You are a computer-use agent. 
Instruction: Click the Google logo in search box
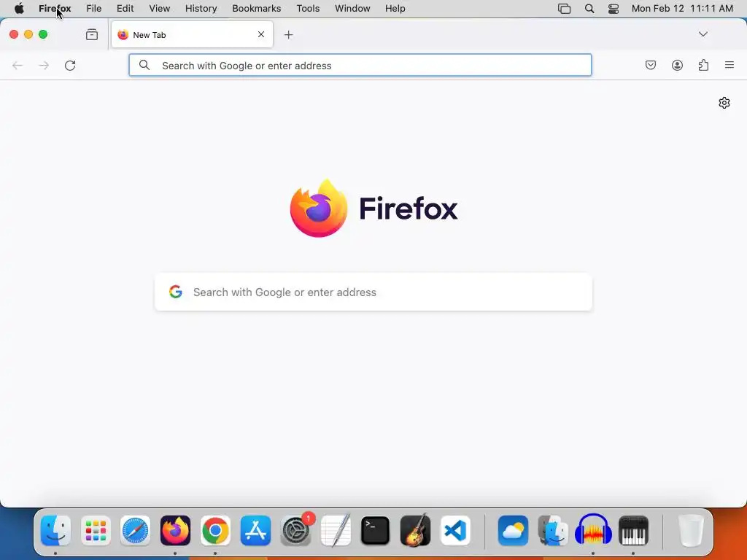point(176,292)
